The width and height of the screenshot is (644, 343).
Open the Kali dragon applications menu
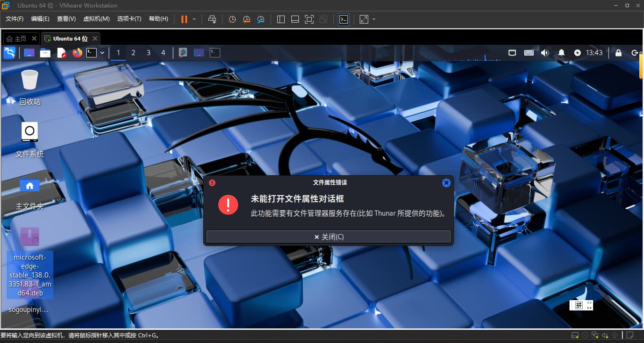coord(9,53)
